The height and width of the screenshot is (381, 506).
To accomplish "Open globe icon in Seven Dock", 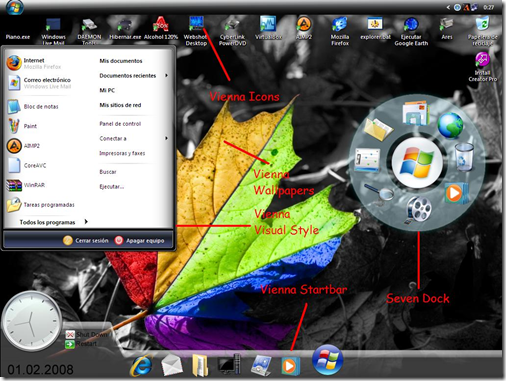I will pos(450,125).
